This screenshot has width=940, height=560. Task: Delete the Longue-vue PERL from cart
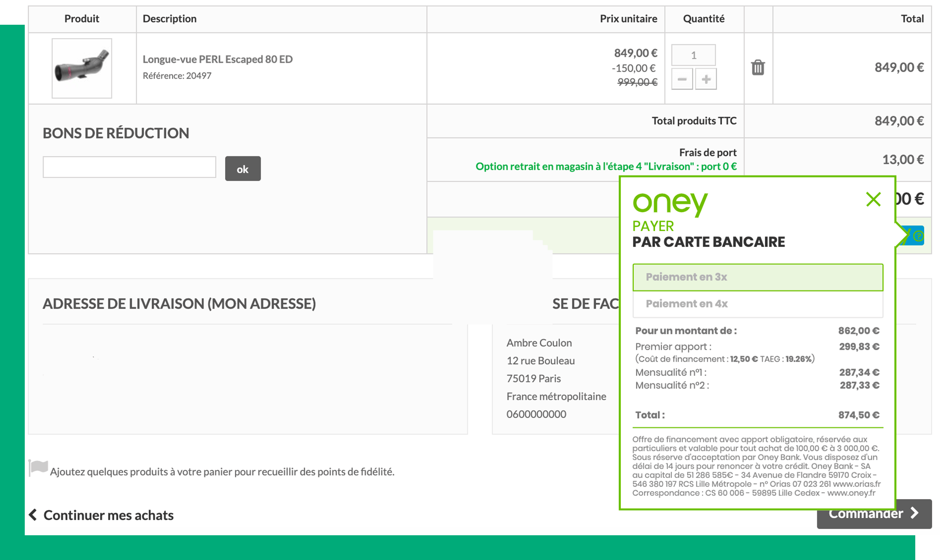click(757, 68)
